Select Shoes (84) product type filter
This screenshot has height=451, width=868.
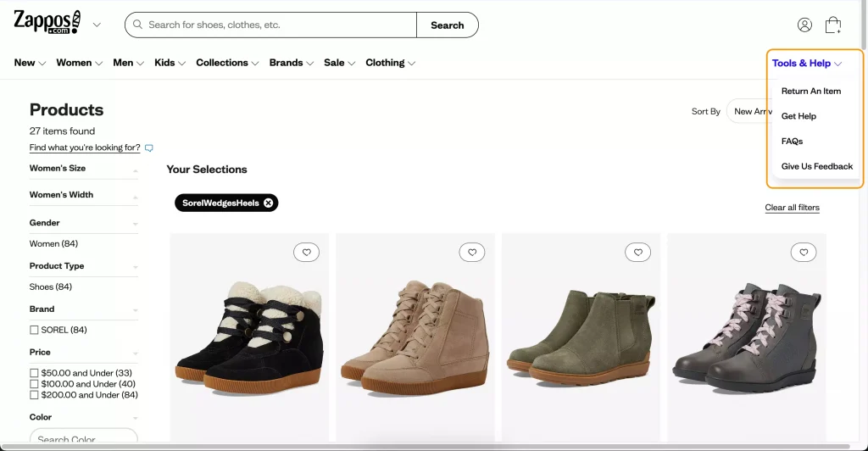coord(50,287)
